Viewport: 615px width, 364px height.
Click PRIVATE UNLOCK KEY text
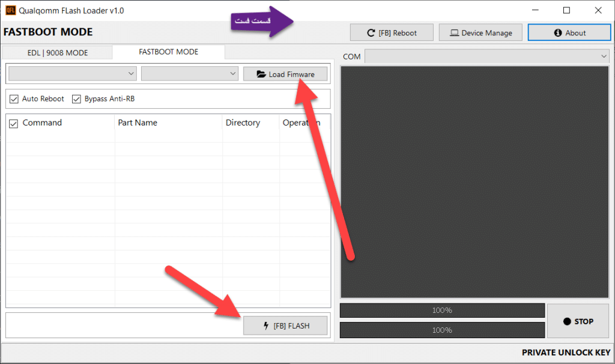(566, 352)
